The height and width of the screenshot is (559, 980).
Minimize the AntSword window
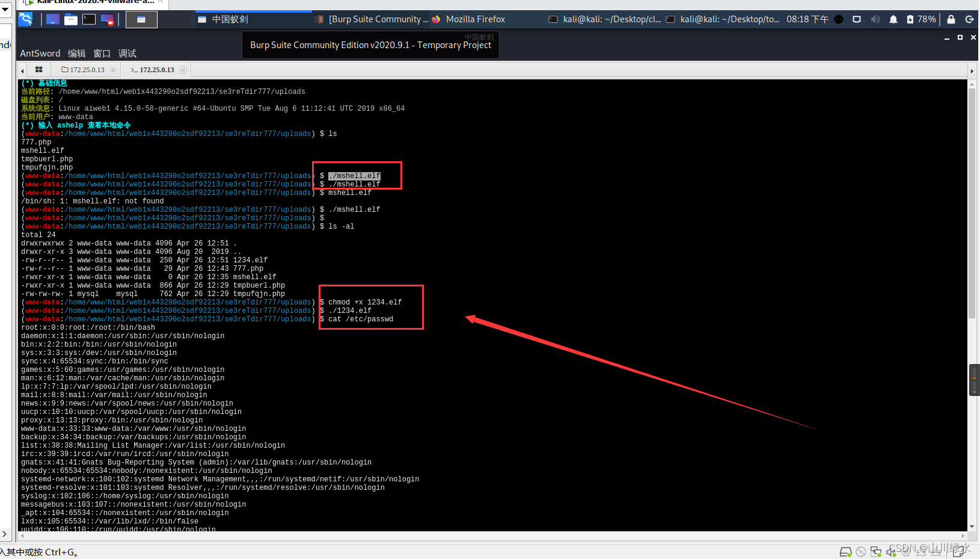(947, 37)
